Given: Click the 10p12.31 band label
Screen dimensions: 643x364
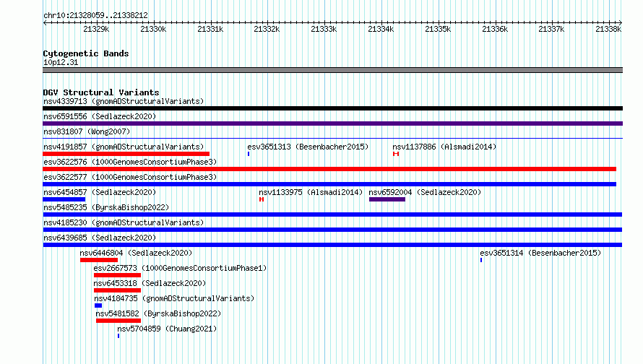Looking at the screenshot, I should [61, 62].
